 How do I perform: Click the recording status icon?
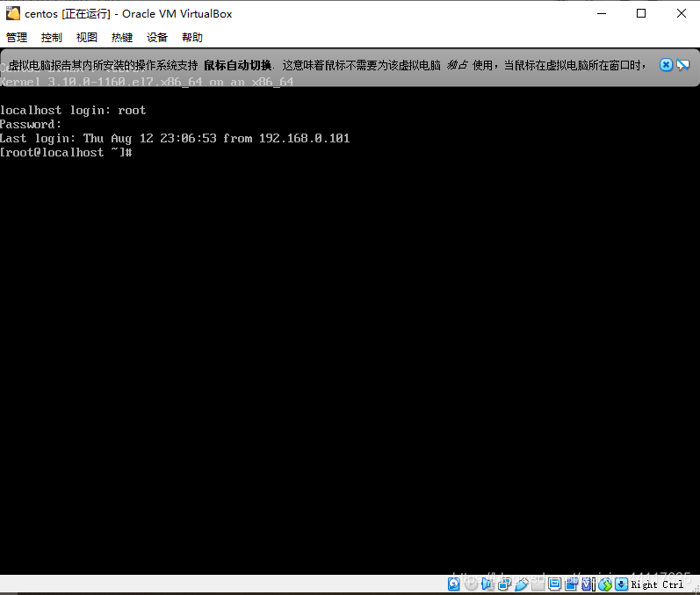point(572,584)
